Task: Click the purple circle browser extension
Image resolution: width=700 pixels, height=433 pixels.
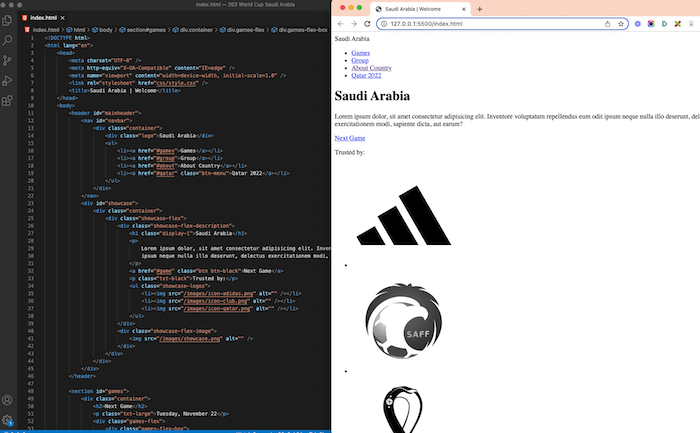Action: (x=638, y=24)
